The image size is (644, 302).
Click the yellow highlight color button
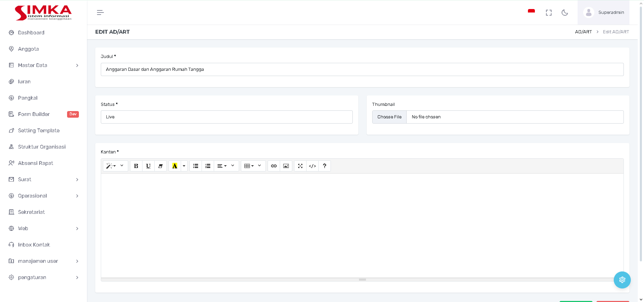click(x=175, y=166)
